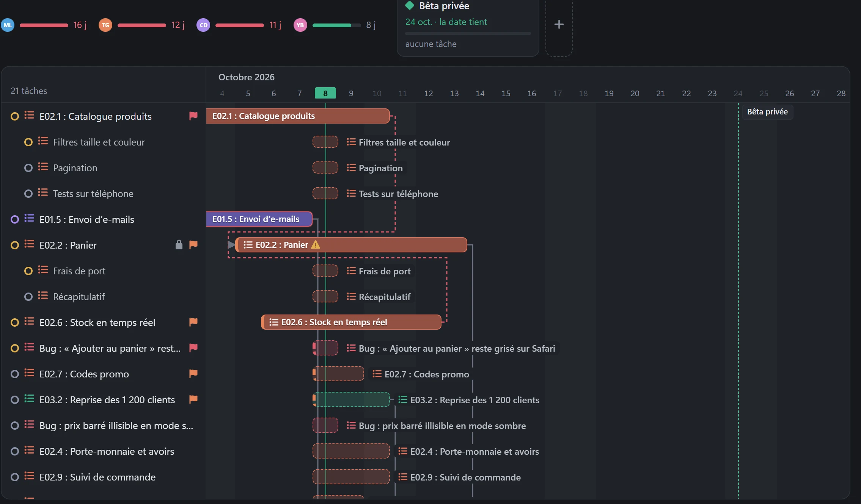
Task: Click the CD avatar badge
Action: 203,25
